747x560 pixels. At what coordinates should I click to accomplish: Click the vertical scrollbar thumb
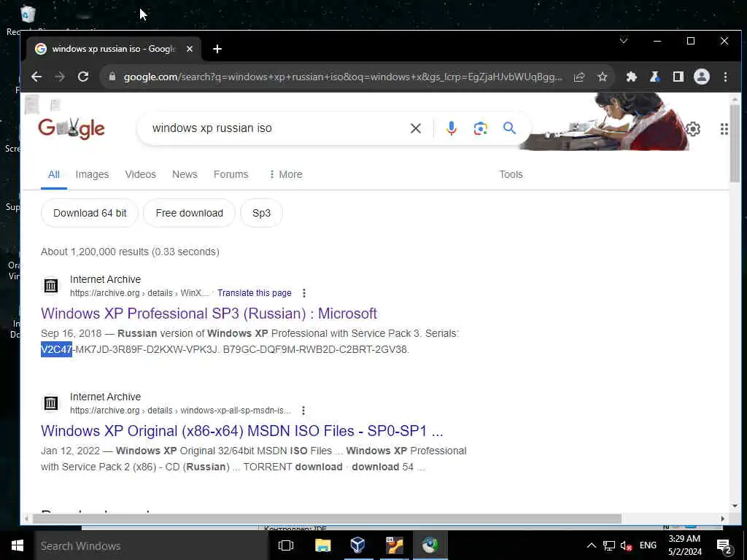[x=735, y=143]
